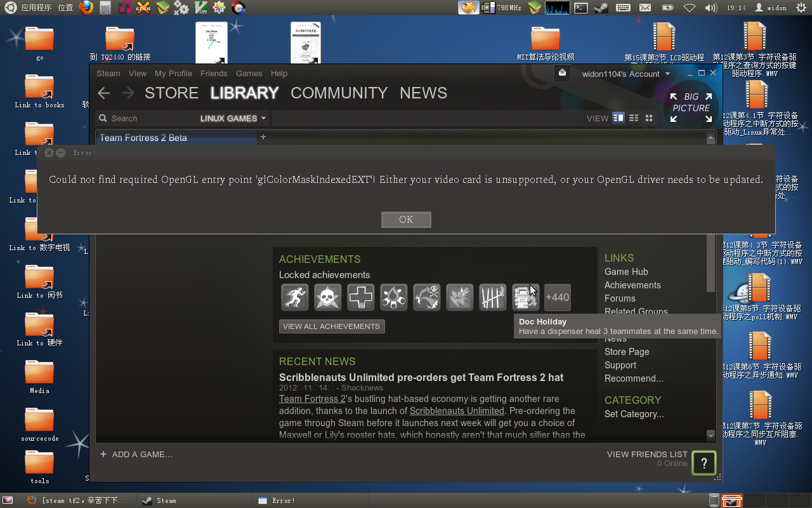Image resolution: width=812 pixels, height=508 pixels.
Task: Open VIEW FRIENDS LIST
Action: click(x=647, y=454)
